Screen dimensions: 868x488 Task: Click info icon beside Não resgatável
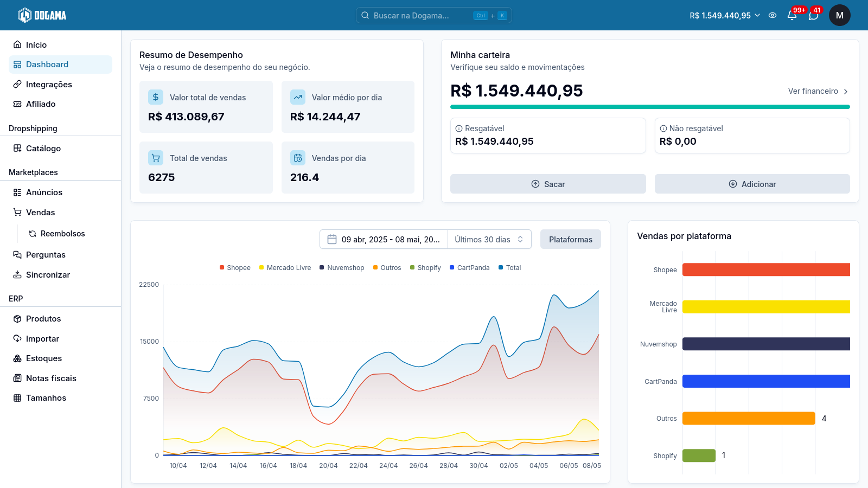(x=663, y=129)
